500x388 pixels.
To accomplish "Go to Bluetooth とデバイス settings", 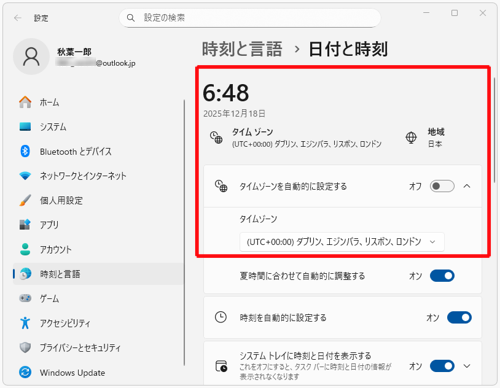I will (98, 151).
